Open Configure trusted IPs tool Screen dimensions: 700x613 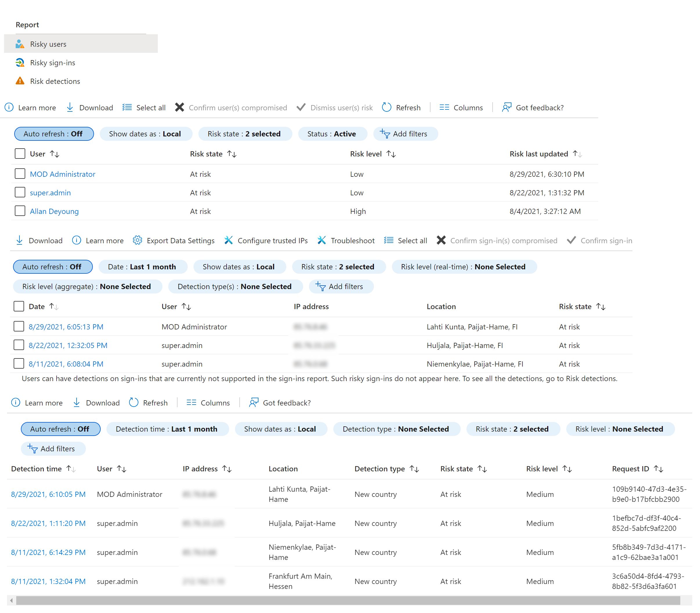pyautogui.click(x=266, y=241)
